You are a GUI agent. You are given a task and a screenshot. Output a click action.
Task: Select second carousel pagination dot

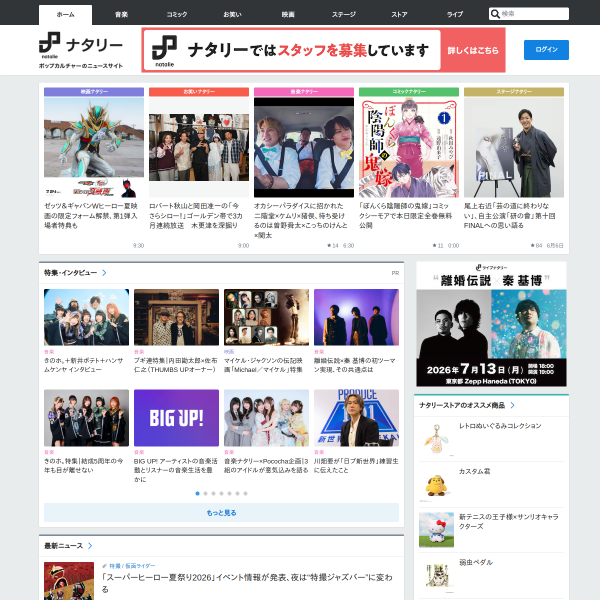[x=205, y=493]
